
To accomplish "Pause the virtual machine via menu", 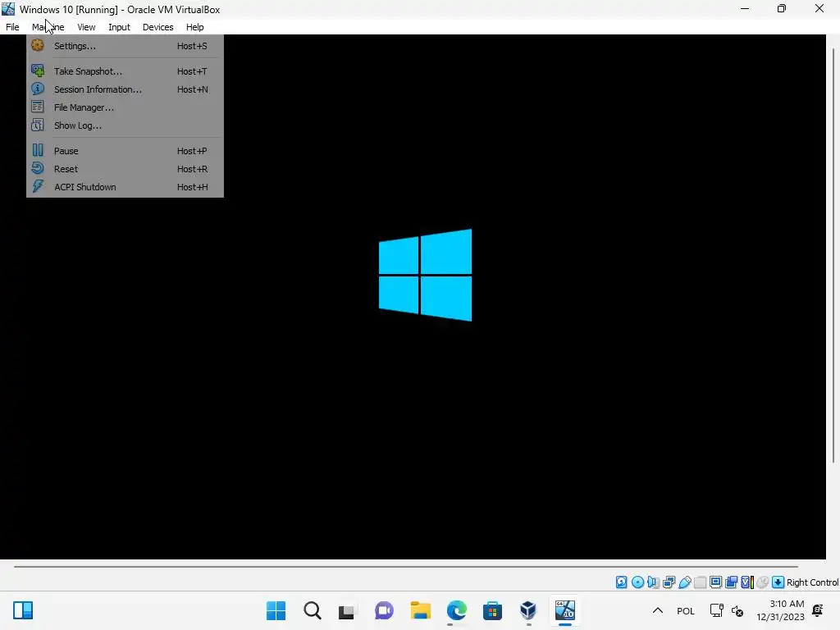I will (x=125, y=151).
